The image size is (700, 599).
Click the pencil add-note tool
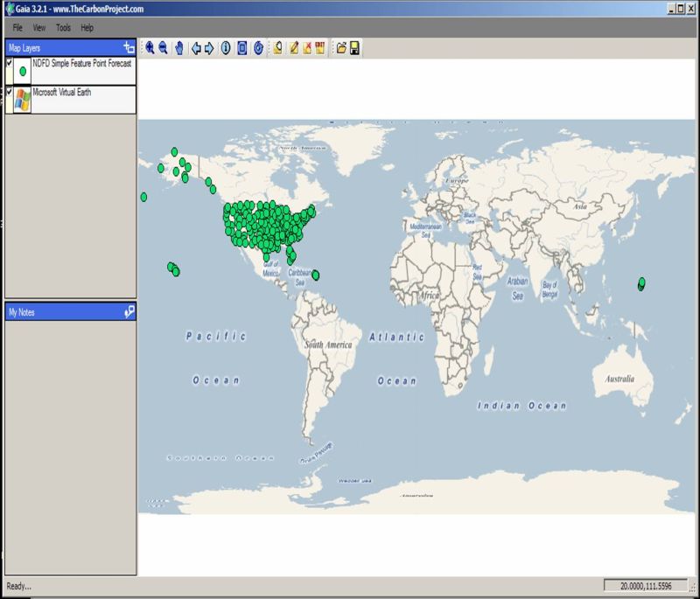294,48
